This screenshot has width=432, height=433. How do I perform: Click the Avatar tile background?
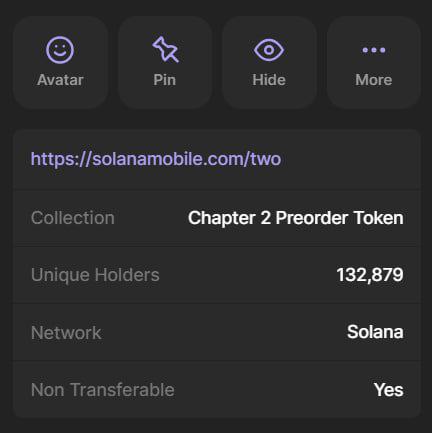click(60, 63)
